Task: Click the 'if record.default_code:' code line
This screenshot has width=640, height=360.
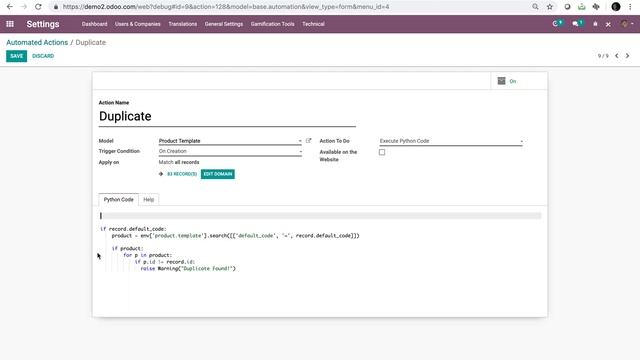Action: pyautogui.click(x=133, y=229)
